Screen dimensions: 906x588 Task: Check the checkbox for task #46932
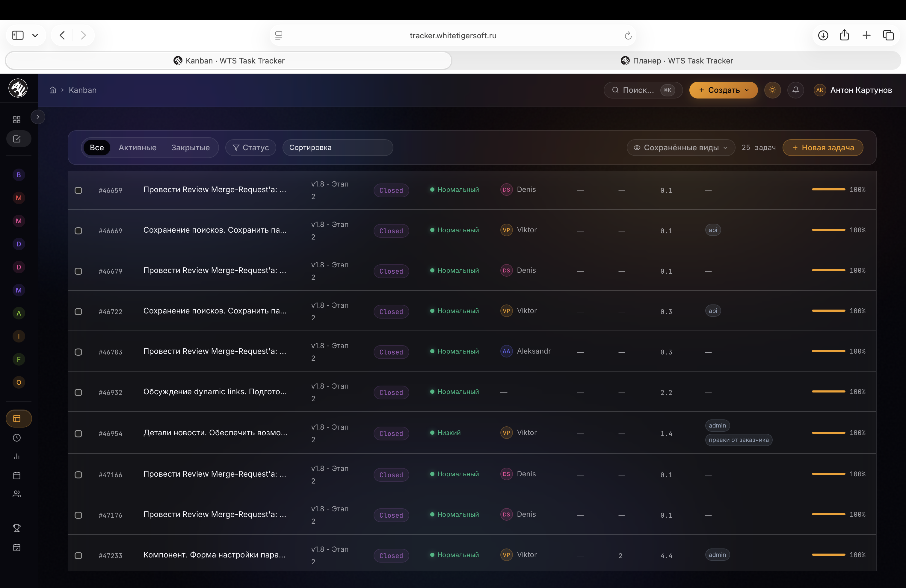click(78, 392)
